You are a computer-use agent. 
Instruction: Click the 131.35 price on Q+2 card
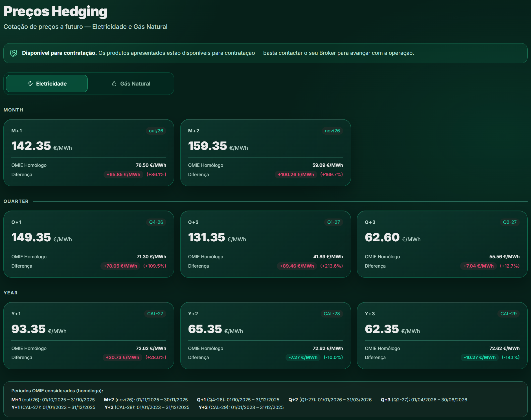pyautogui.click(x=207, y=237)
